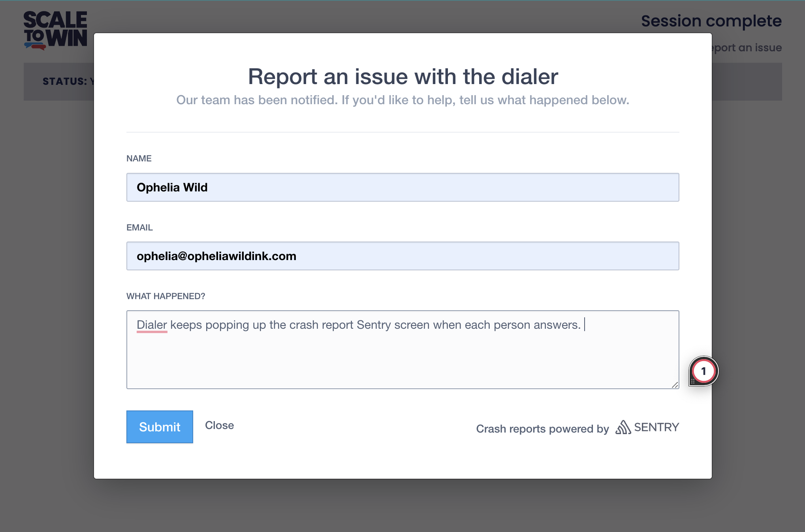Image resolution: width=805 pixels, height=532 pixels.
Task: Click the Scale to Win logo
Action: [x=55, y=30]
